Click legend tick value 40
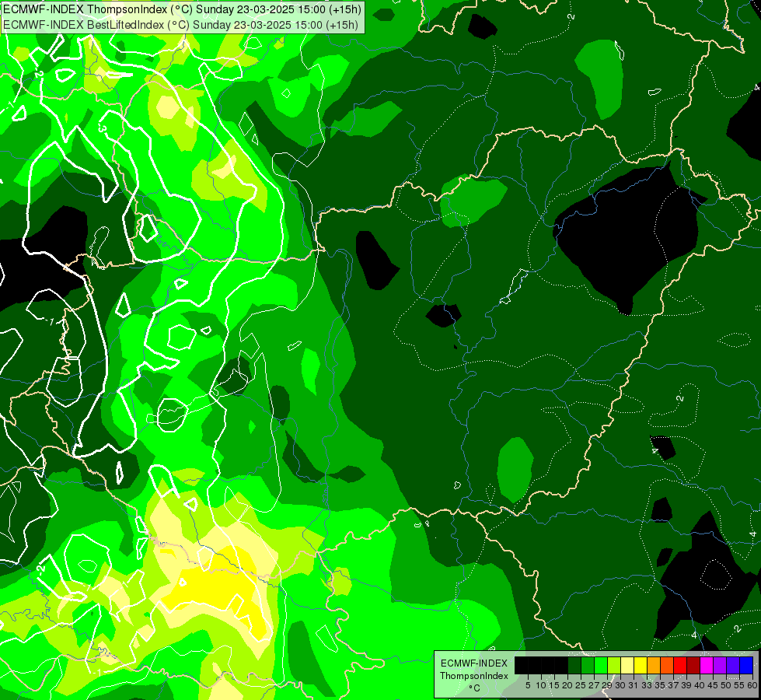The image size is (761, 700). coord(700,685)
